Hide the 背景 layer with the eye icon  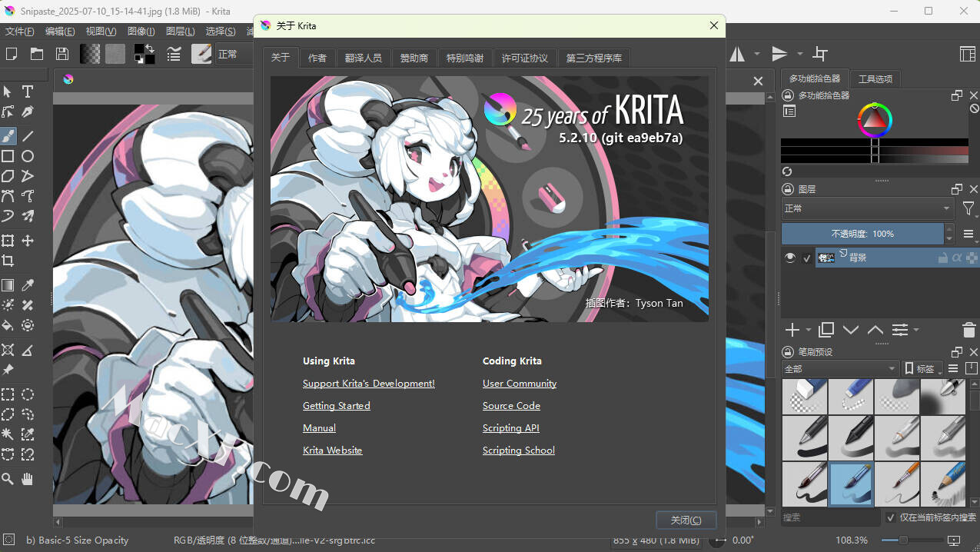(x=790, y=258)
